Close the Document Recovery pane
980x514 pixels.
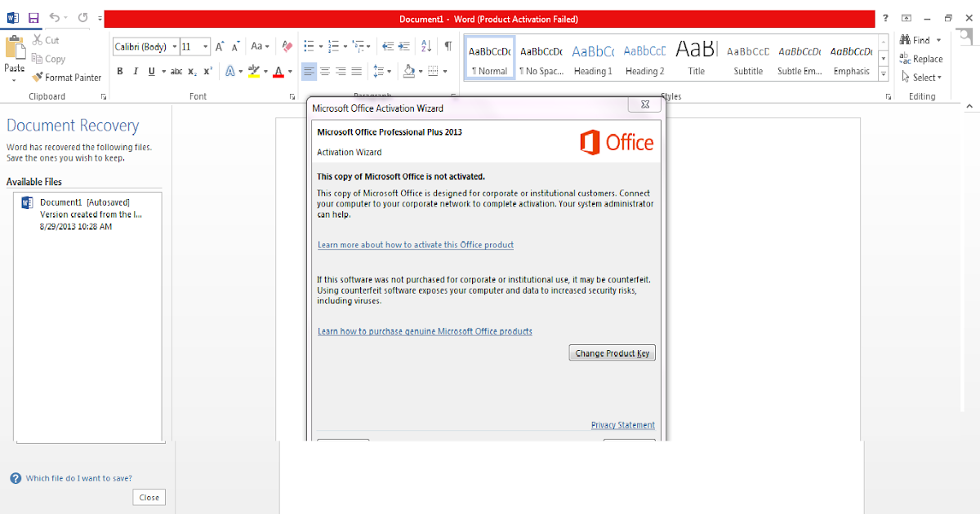point(149,498)
